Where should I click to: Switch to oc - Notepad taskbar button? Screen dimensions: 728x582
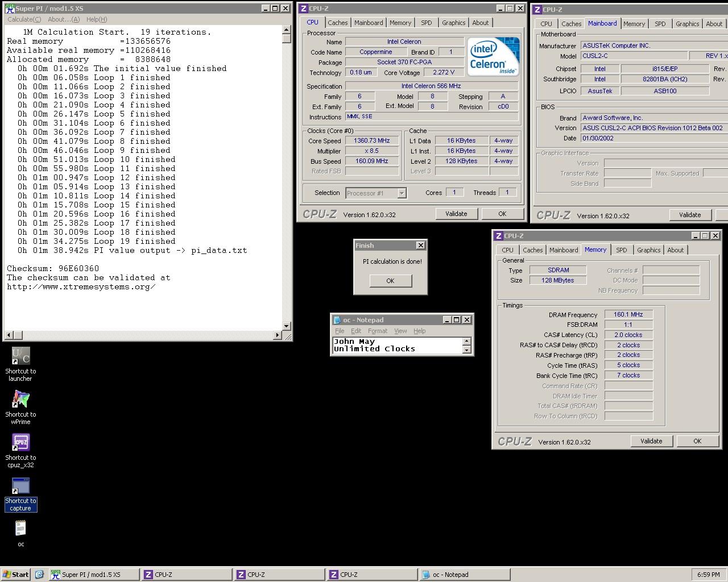click(464, 575)
